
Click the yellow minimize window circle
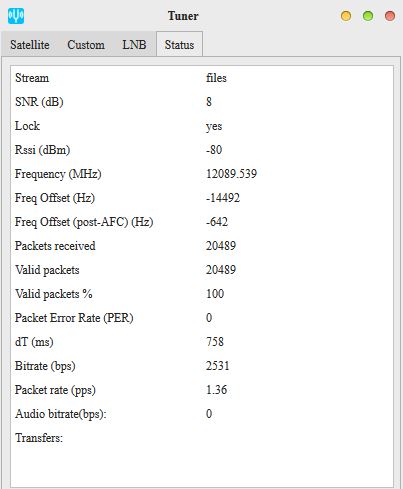click(x=346, y=16)
